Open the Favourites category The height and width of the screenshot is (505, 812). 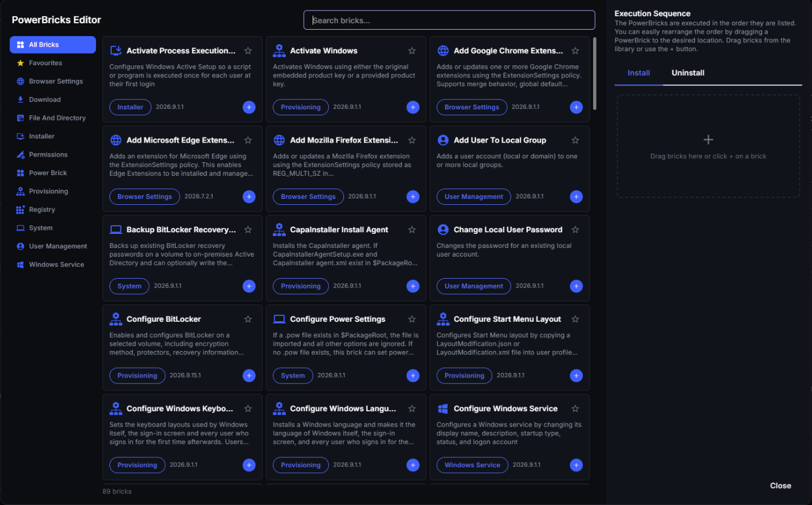click(x=53, y=63)
